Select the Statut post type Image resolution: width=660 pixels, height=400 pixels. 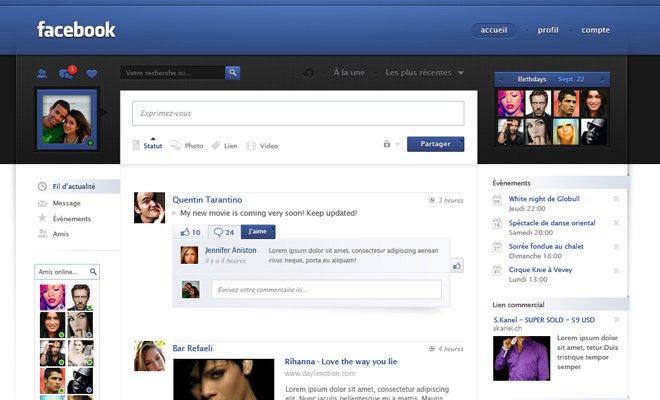pos(147,146)
